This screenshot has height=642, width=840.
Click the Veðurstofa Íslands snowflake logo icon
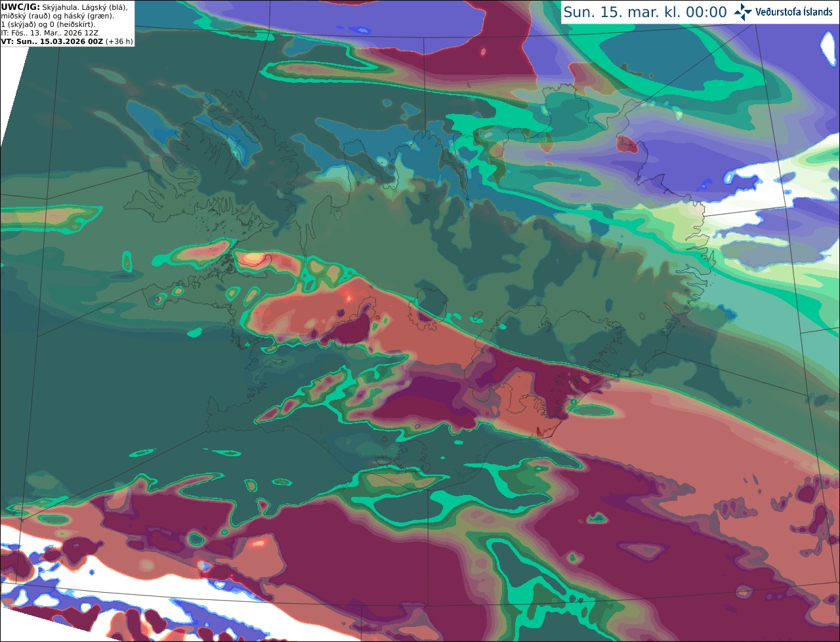point(743,12)
